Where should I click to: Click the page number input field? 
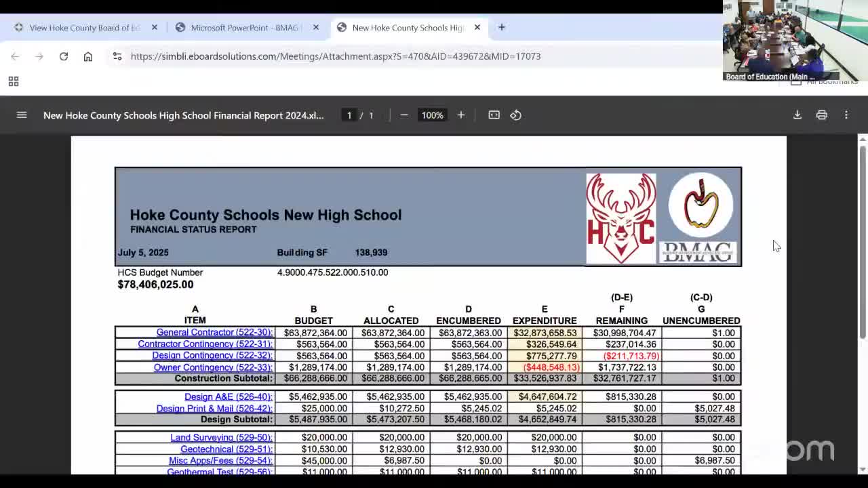click(x=349, y=115)
